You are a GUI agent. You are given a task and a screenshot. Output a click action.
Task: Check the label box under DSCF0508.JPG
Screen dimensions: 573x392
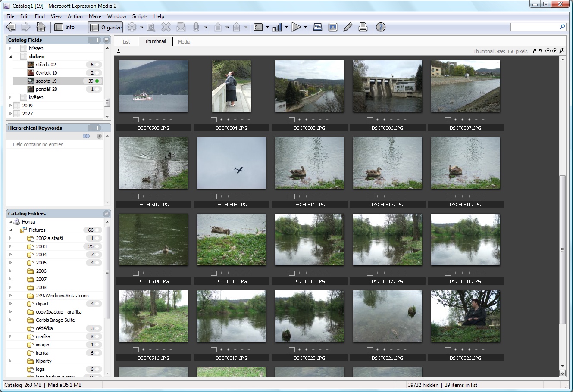[x=214, y=196]
